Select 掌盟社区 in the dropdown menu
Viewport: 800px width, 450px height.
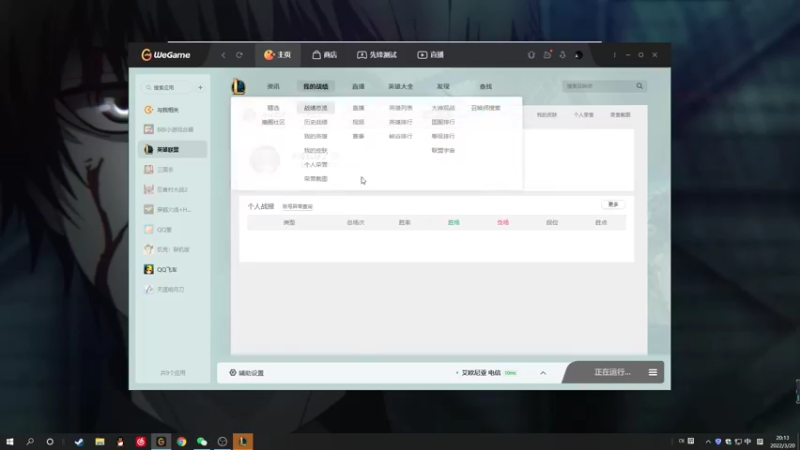(273, 122)
